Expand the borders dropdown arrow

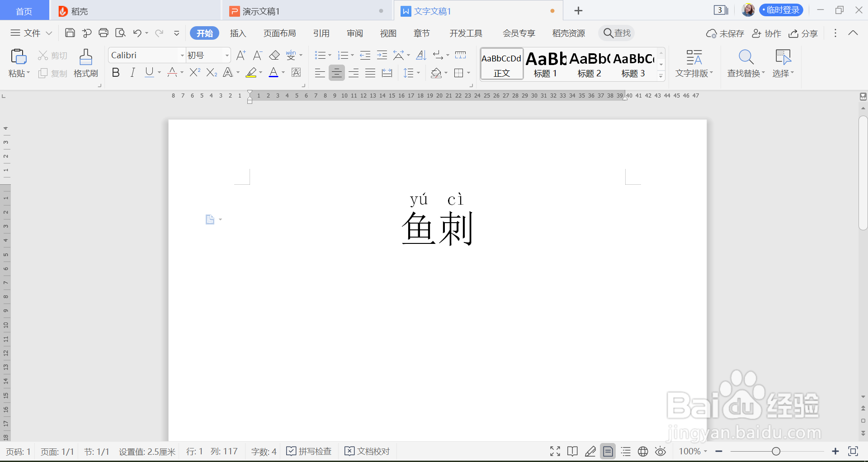[x=468, y=73]
